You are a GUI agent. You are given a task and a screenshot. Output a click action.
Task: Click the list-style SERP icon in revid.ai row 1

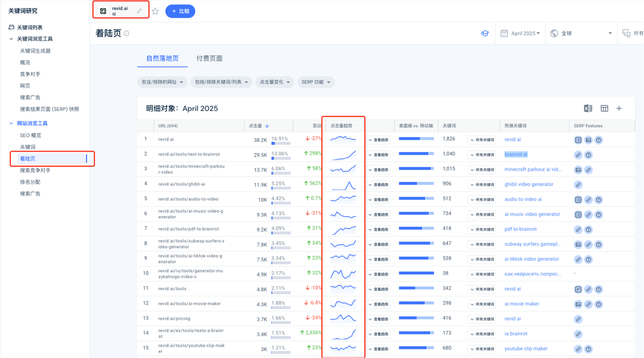(x=578, y=140)
